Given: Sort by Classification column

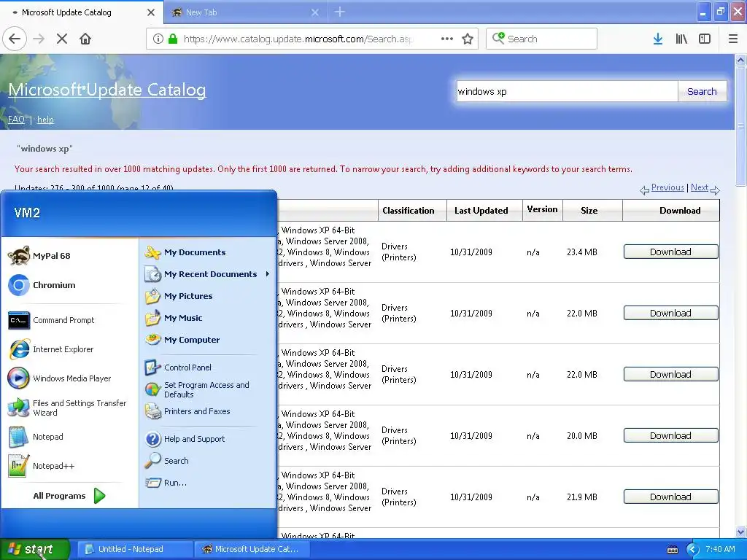Looking at the screenshot, I should pyautogui.click(x=409, y=211).
